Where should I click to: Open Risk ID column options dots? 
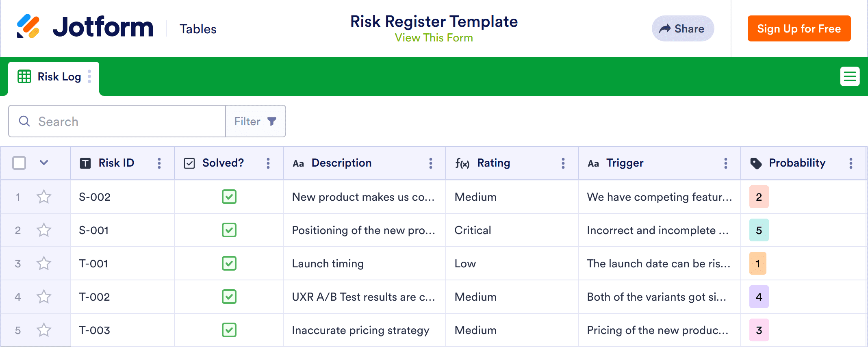click(159, 163)
